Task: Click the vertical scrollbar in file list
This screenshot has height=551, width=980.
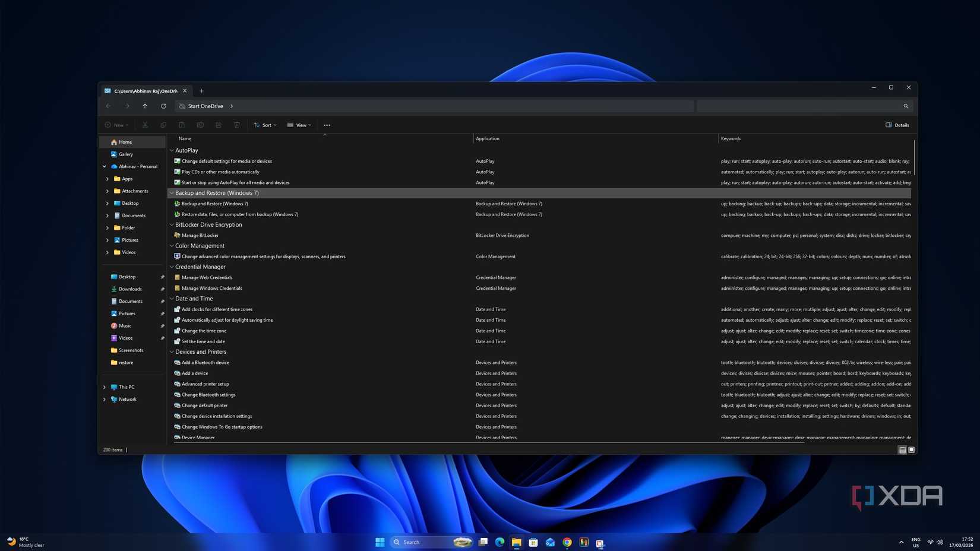Action: pos(914,158)
